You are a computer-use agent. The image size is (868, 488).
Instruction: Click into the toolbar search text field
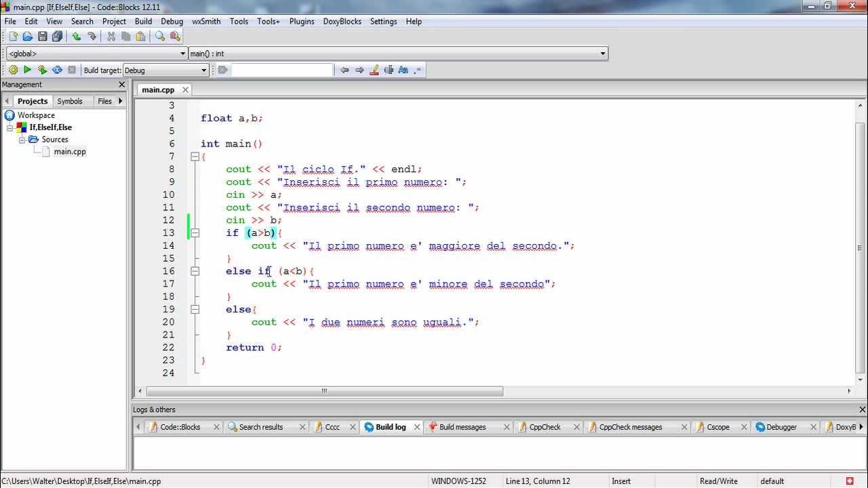pyautogui.click(x=282, y=70)
